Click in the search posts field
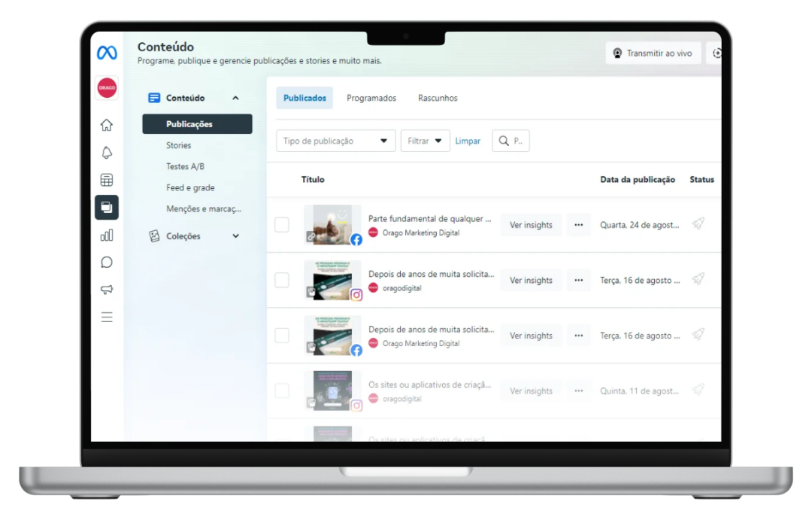This screenshot has height=520, width=812. 511,141
